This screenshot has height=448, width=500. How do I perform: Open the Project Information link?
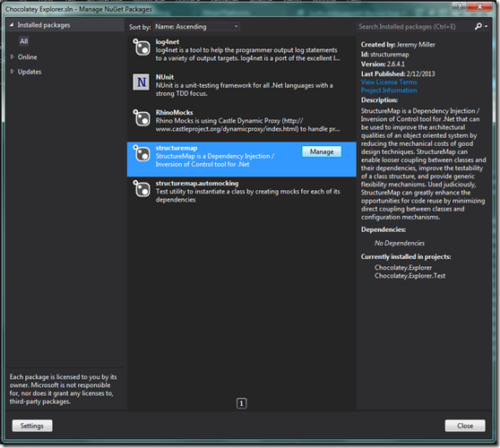pyautogui.click(x=389, y=90)
